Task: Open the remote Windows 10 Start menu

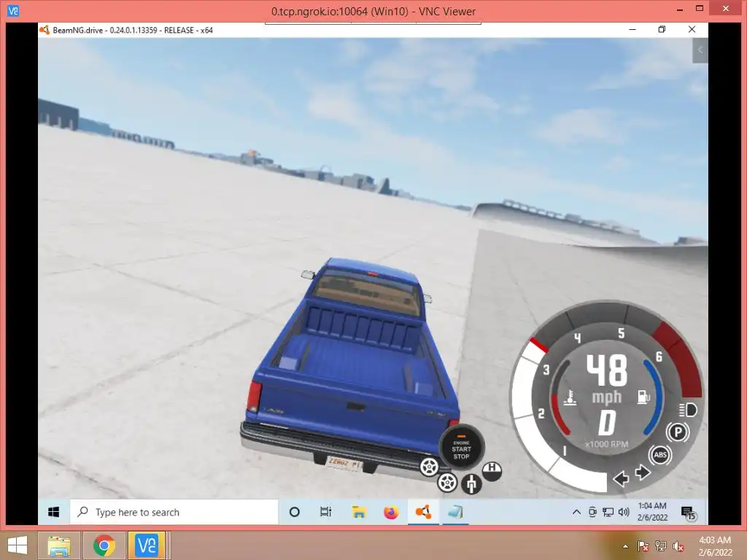Action: [54, 512]
